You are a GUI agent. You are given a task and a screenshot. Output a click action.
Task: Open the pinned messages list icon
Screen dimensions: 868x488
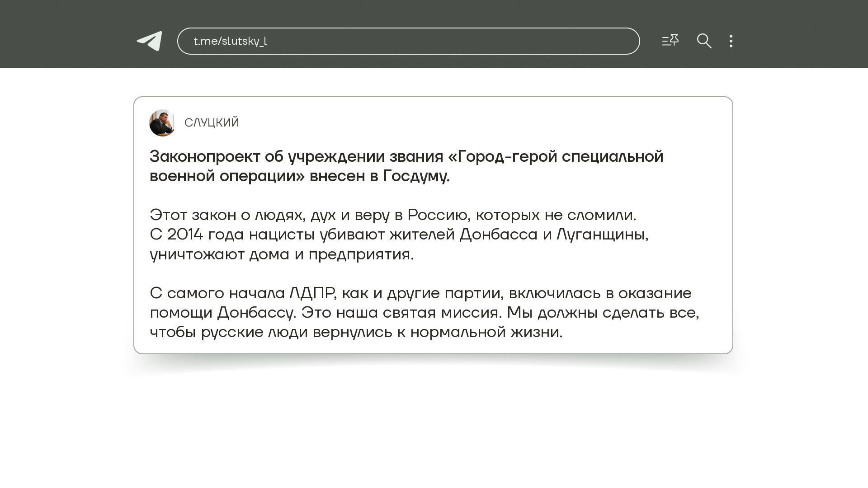[670, 41]
